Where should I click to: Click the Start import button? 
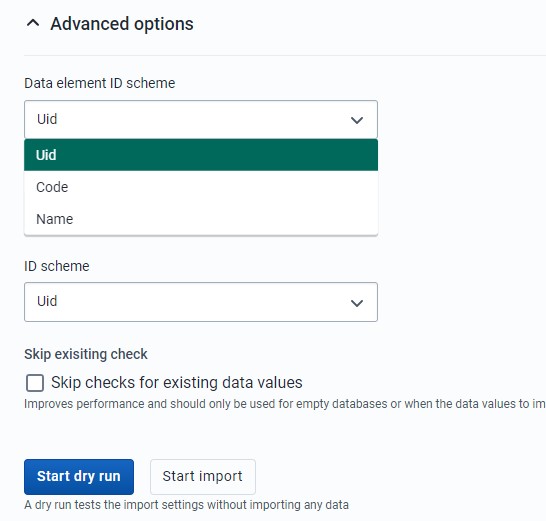point(203,476)
